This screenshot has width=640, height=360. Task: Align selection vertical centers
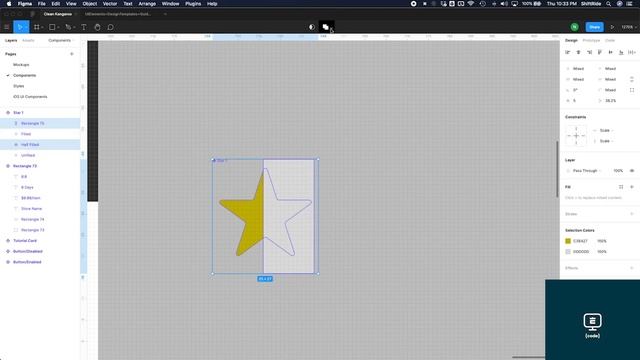pos(610,52)
